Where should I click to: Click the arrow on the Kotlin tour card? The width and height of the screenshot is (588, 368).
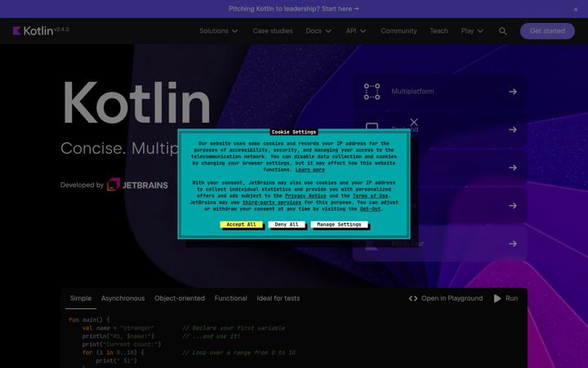(x=513, y=244)
